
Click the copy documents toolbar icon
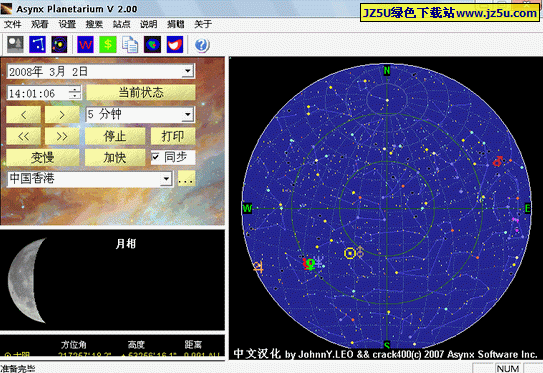[x=130, y=45]
